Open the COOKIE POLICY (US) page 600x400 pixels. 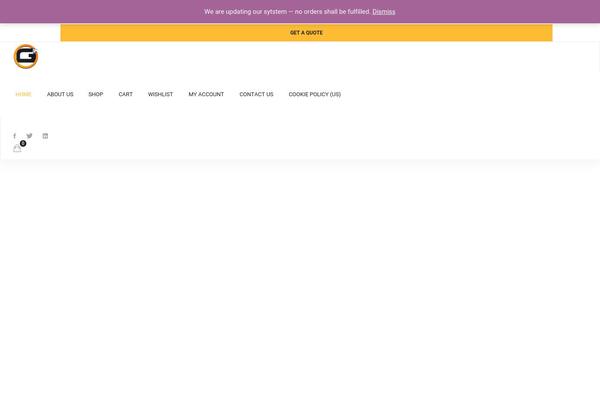[x=315, y=94]
